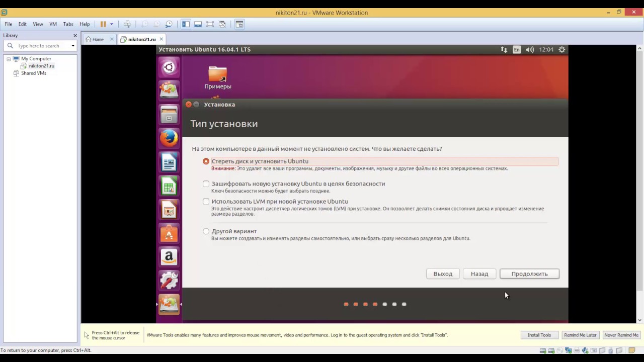The height and width of the screenshot is (362, 644).
Task: Toggle the library sidebar view icon
Action: [186, 24]
